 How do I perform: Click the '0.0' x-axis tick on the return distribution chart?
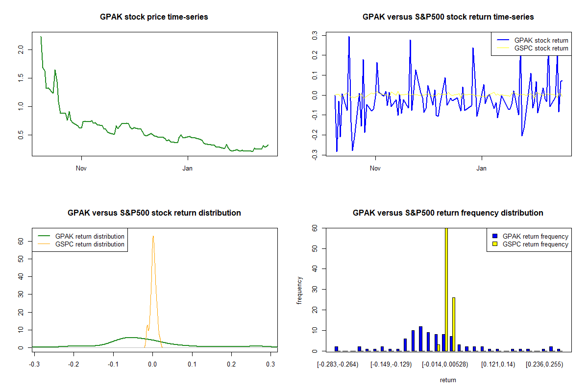(x=152, y=365)
